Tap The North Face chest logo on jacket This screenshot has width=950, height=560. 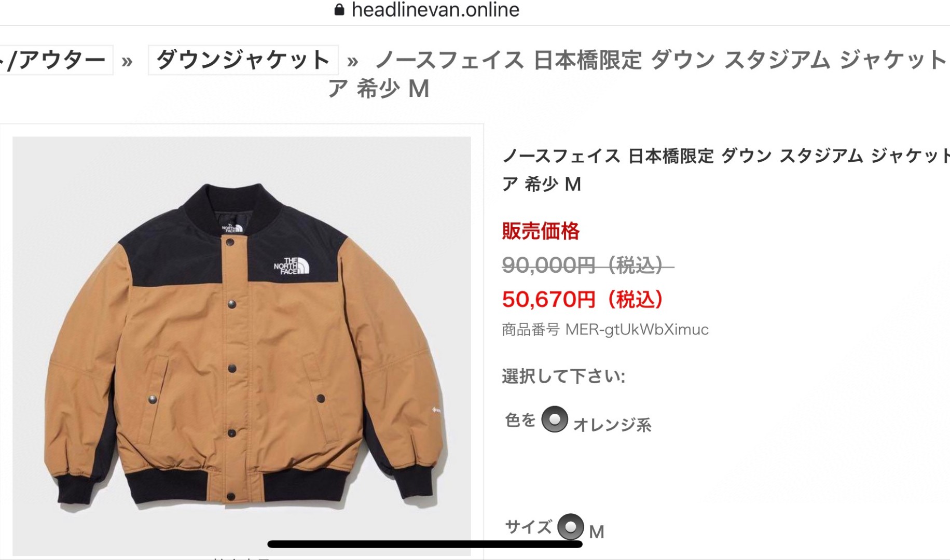pos(292,265)
